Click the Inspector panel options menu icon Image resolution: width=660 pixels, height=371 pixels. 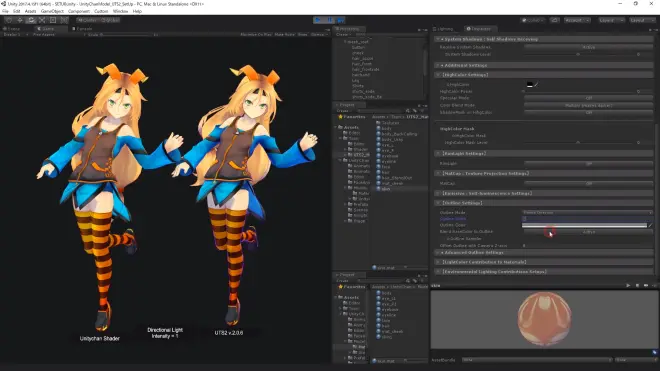pyautogui.click(x=655, y=29)
